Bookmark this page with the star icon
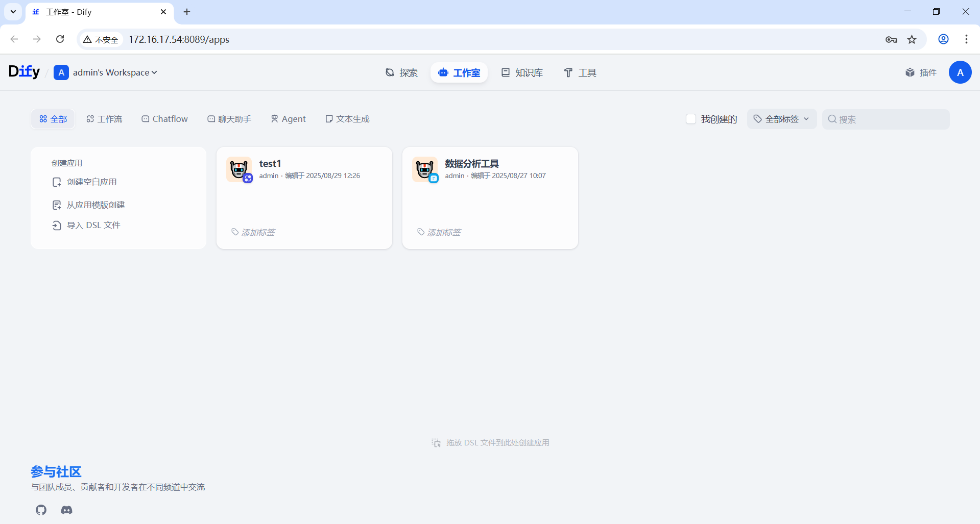Image resolution: width=980 pixels, height=524 pixels. click(912, 39)
